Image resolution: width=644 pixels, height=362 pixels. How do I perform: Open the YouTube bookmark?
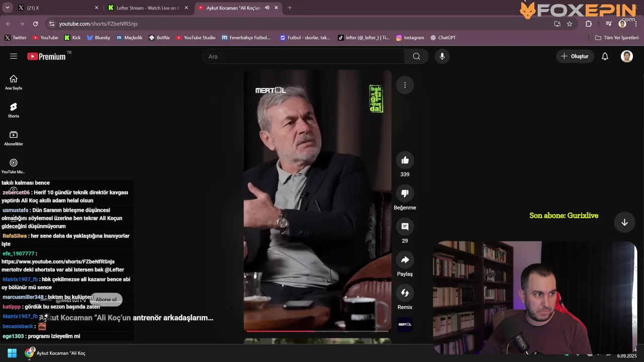(45, 38)
